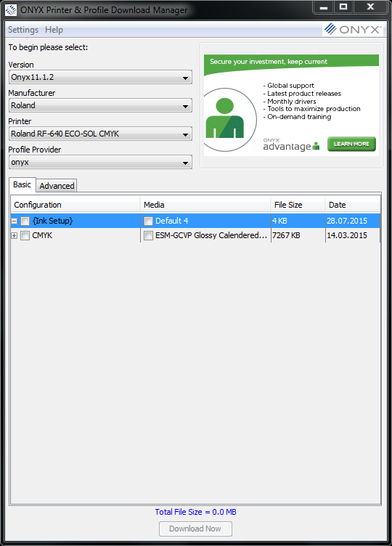
Task: Check the CMYK configuration checkbox
Action: [x=25, y=236]
